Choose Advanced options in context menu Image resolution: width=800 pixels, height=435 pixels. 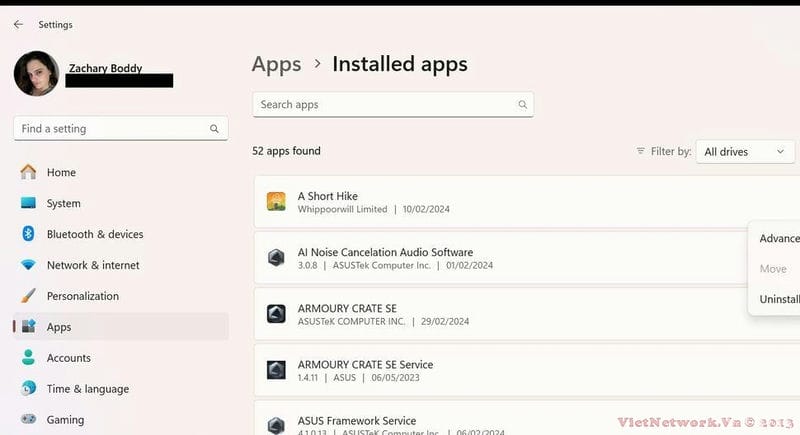click(779, 238)
